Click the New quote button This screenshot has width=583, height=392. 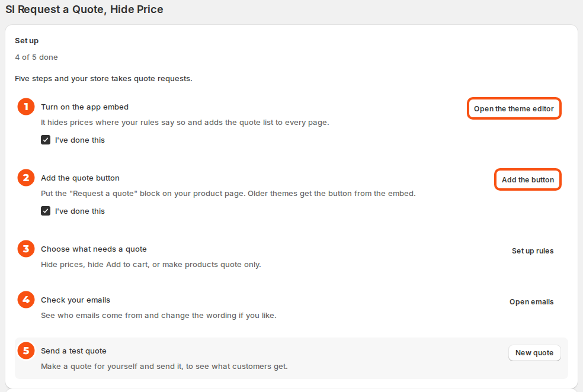point(534,352)
